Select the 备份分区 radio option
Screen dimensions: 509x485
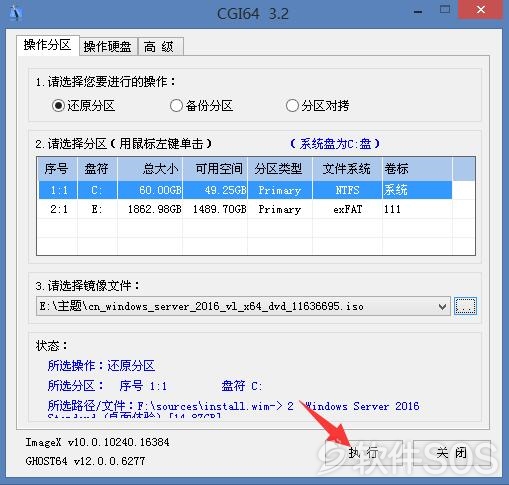pos(201,106)
